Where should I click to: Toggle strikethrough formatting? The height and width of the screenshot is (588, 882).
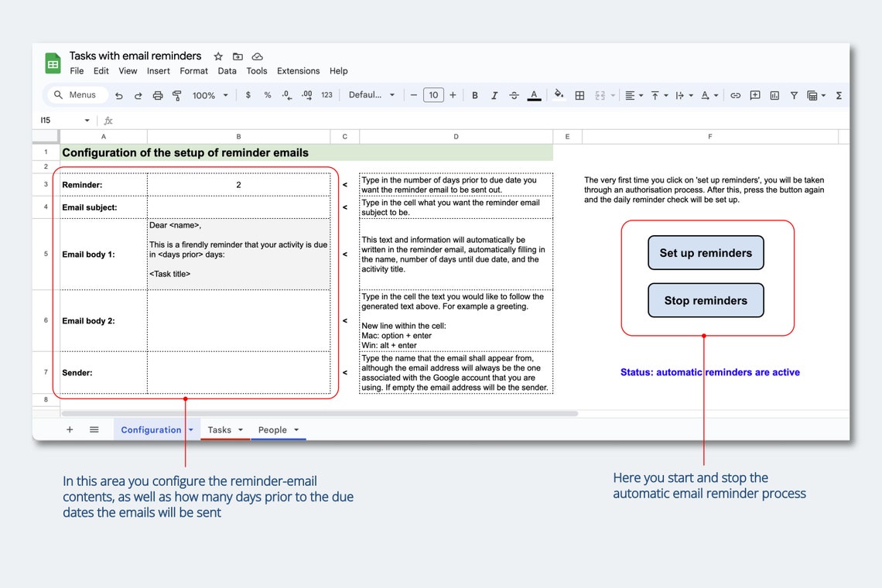coord(514,96)
